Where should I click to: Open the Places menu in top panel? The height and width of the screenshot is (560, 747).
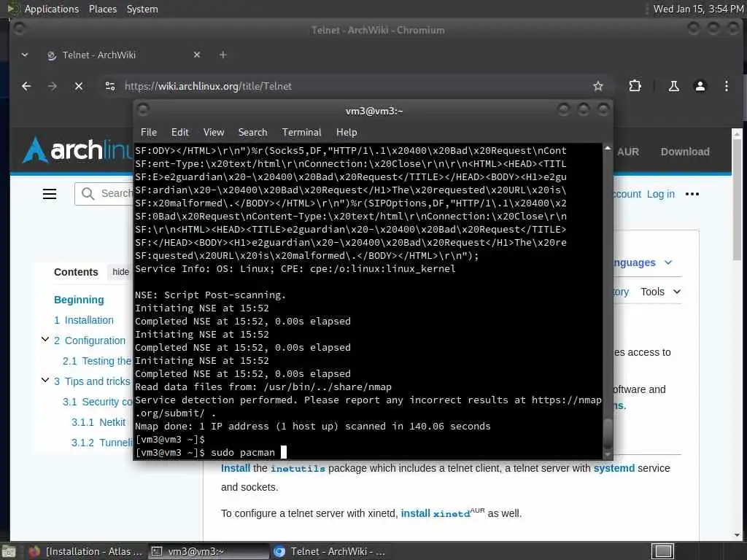(102, 9)
